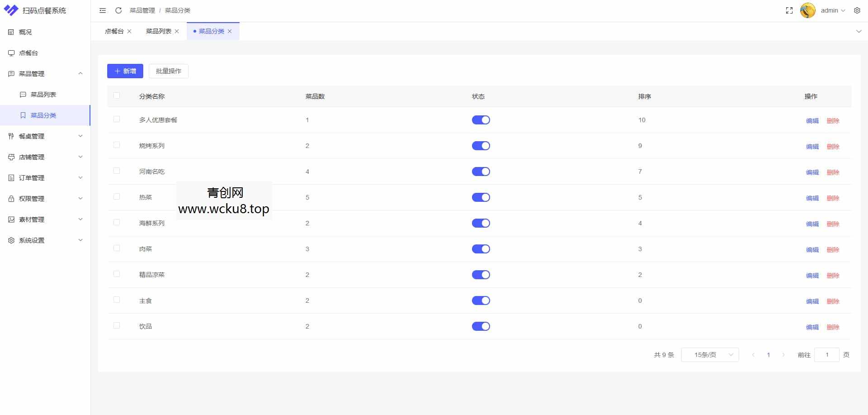This screenshot has height=415, width=868.
Task: Open settings gear icon at top right
Action: pos(857,10)
